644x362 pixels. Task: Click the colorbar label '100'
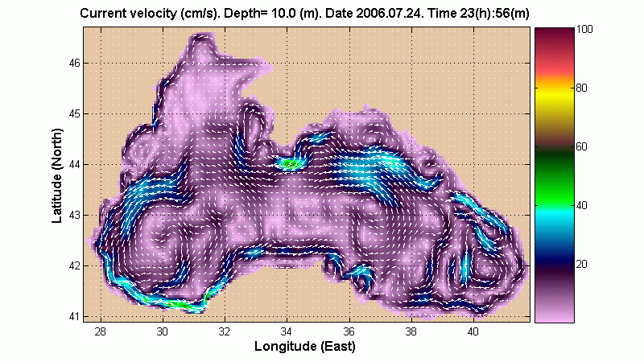coord(584,29)
